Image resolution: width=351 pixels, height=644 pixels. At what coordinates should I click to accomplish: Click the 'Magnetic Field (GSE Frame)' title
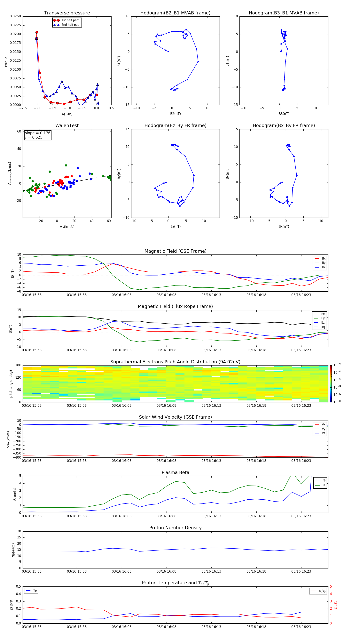tap(175, 251)
